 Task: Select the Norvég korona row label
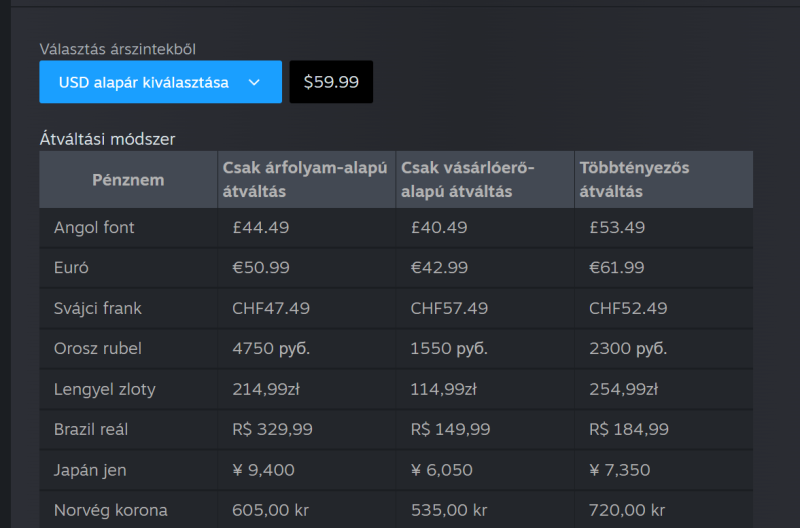tap(111, 510)
